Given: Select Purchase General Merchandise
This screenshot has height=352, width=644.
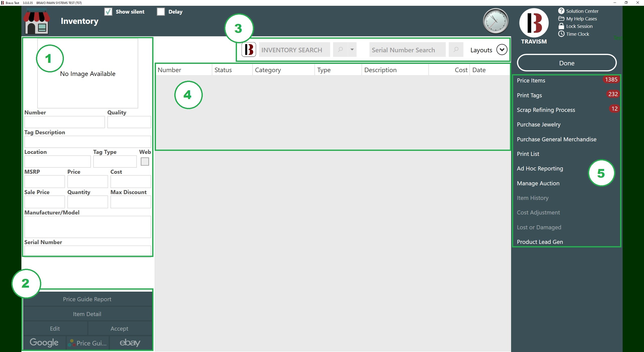Looking at the screenshot, I should click(x=556, y=139).
